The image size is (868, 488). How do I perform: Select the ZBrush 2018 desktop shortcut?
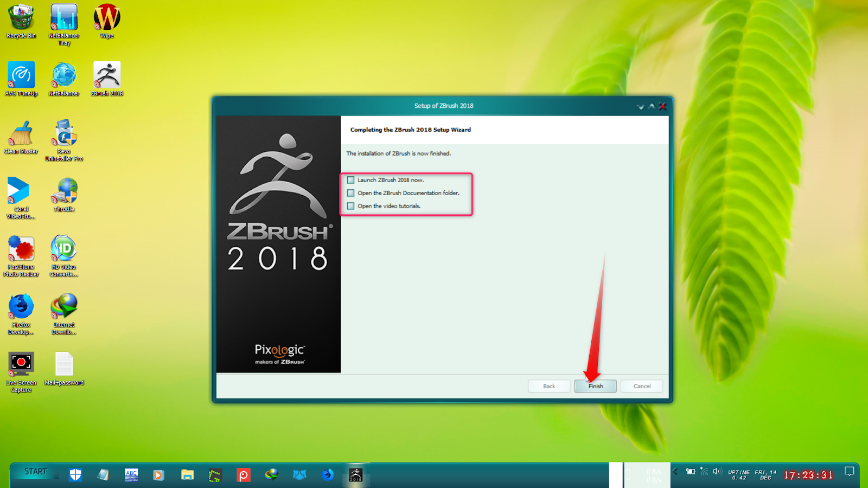[107, 79]
